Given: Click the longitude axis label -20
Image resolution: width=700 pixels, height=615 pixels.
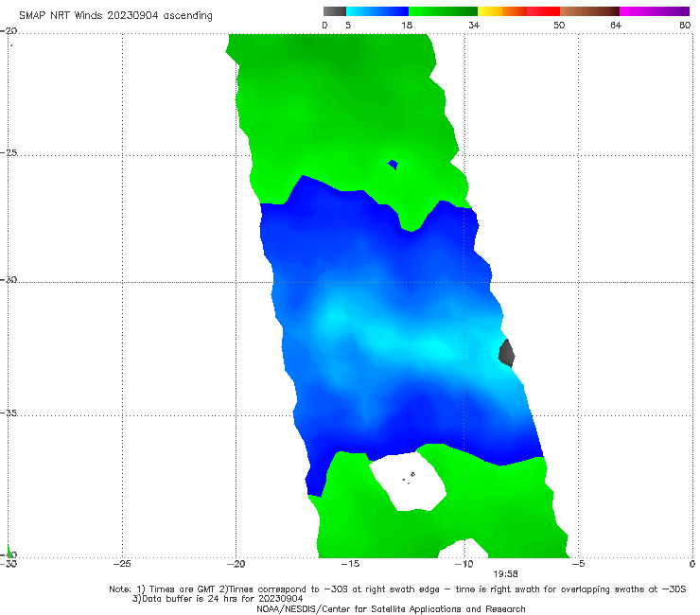Looking at the screenshot, I should coord(236,564).
